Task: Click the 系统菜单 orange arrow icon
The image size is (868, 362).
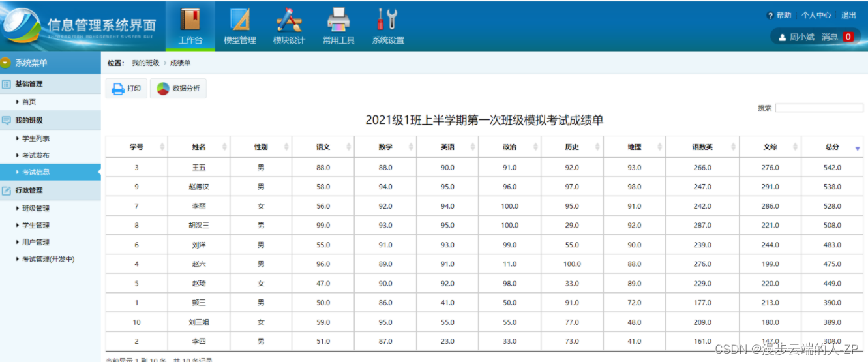Action: [6, 63]
